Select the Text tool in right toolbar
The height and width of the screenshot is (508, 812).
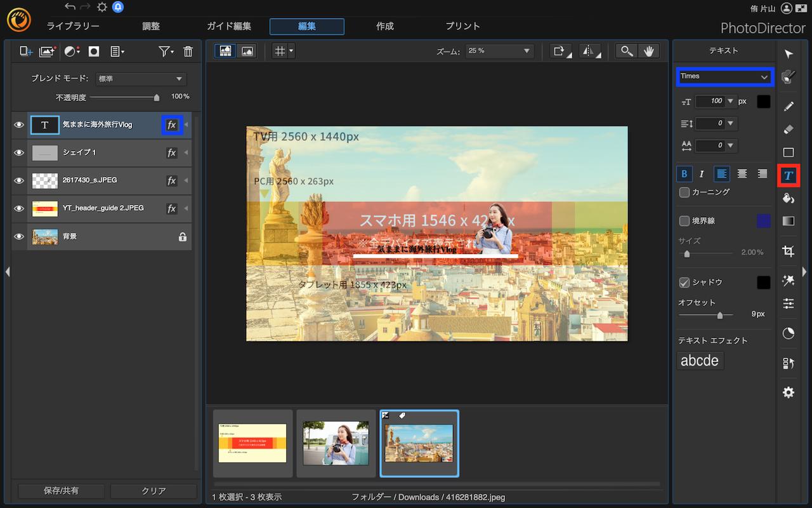(x=789, y=175)
